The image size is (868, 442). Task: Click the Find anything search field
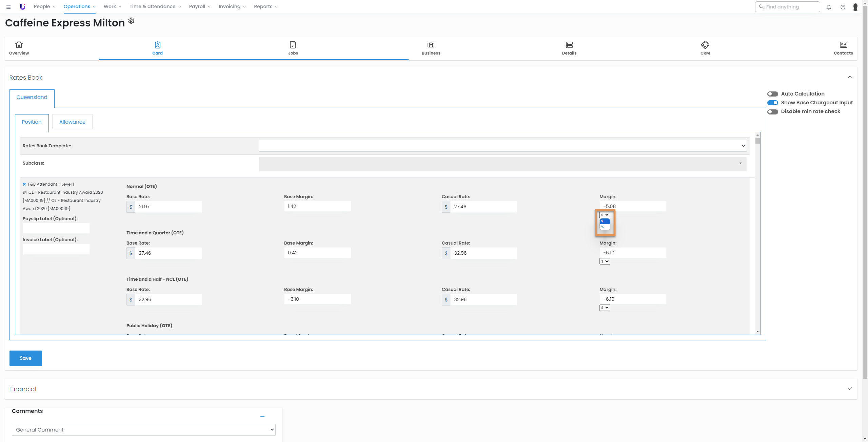(788, 7)
